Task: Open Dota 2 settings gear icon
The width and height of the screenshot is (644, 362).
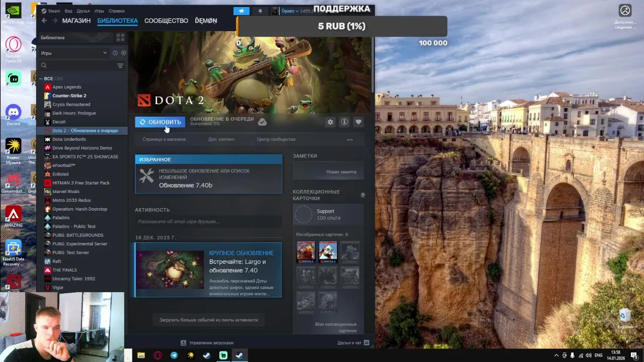Action: pyautogui.click(x=330, y=122)
